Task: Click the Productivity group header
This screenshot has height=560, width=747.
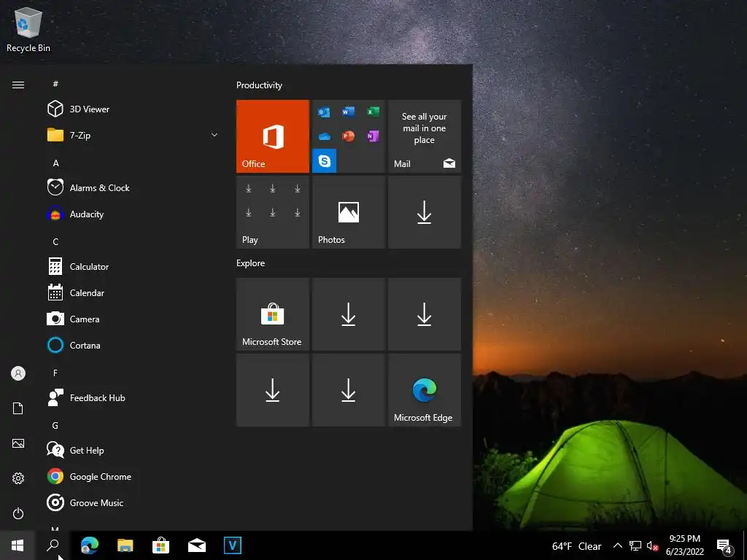Action: pyautogui.click(x=259, y=85)
